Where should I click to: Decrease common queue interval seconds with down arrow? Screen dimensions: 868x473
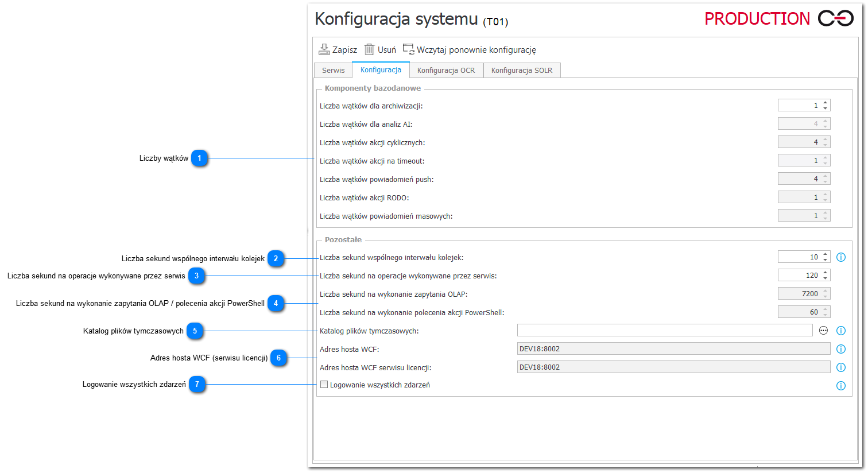click(x=825, y=260)
